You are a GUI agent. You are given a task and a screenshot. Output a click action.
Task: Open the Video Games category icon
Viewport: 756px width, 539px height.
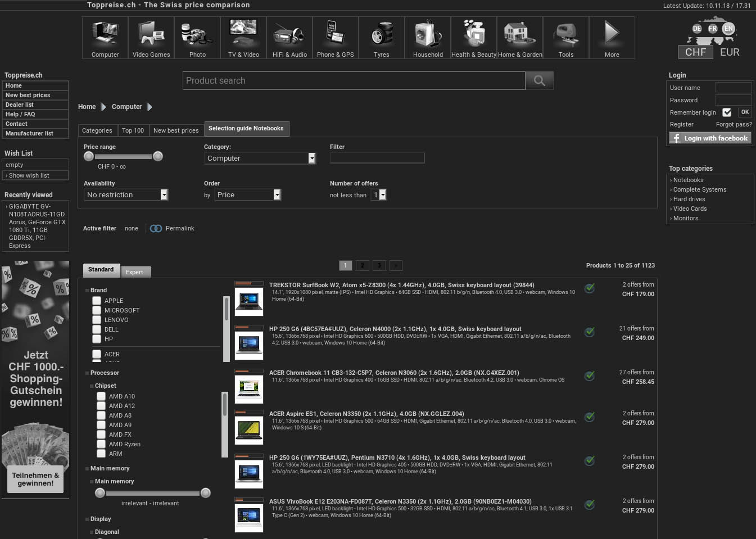(x=151, y=38)
